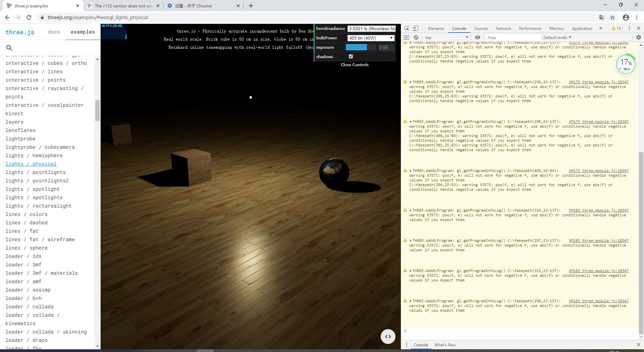Click Close Controls button
This screenshot has height=352, width=644.
pyautogui.click(x=355, y=65)
